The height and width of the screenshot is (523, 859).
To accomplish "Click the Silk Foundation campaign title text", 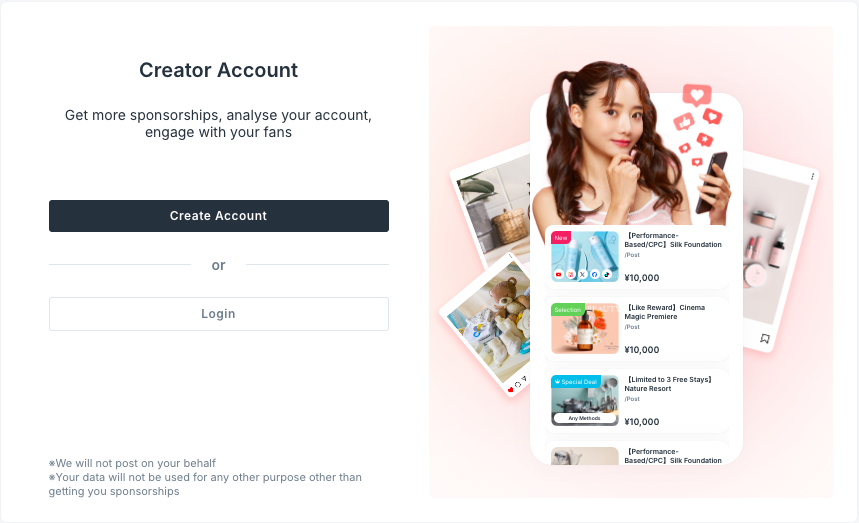I will [x=673, y=240].
